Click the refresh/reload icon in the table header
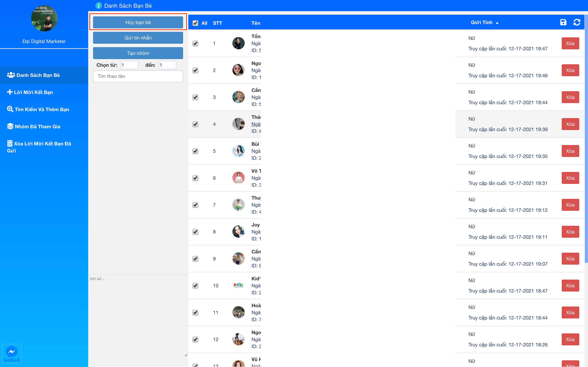The width and height of the screenshot is (588, 367). coord(577,23)
